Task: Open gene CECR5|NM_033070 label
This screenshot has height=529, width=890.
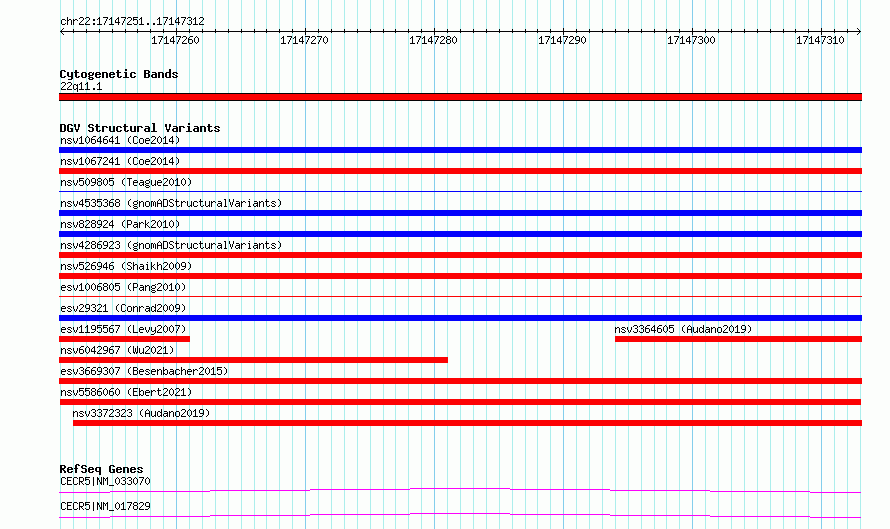Action: [105, 481]
